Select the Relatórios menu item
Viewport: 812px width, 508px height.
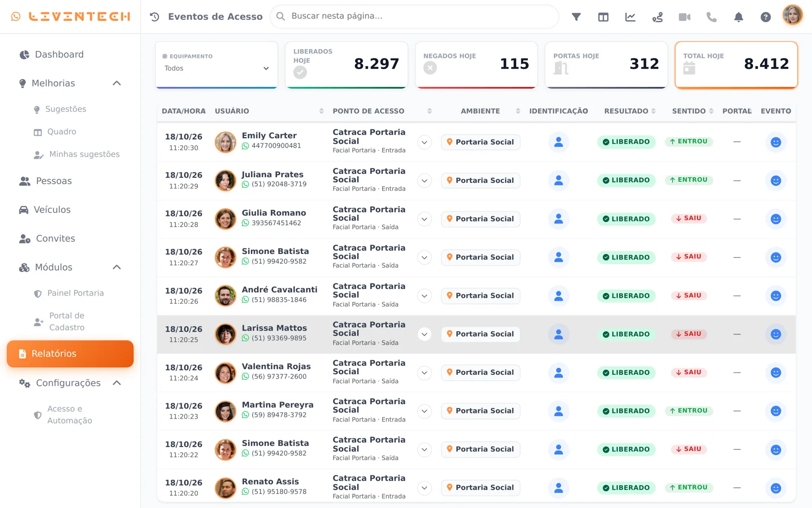70,354
